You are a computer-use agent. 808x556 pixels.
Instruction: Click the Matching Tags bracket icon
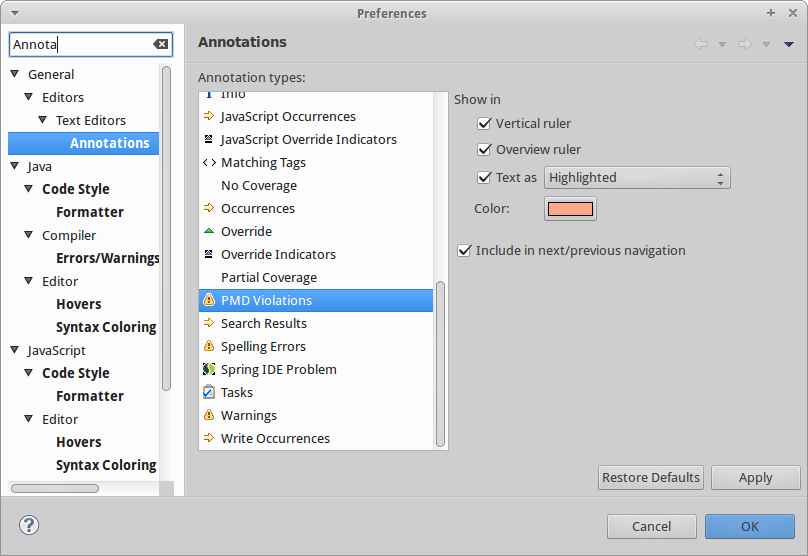pyautogui.click(x=209, y=162)
